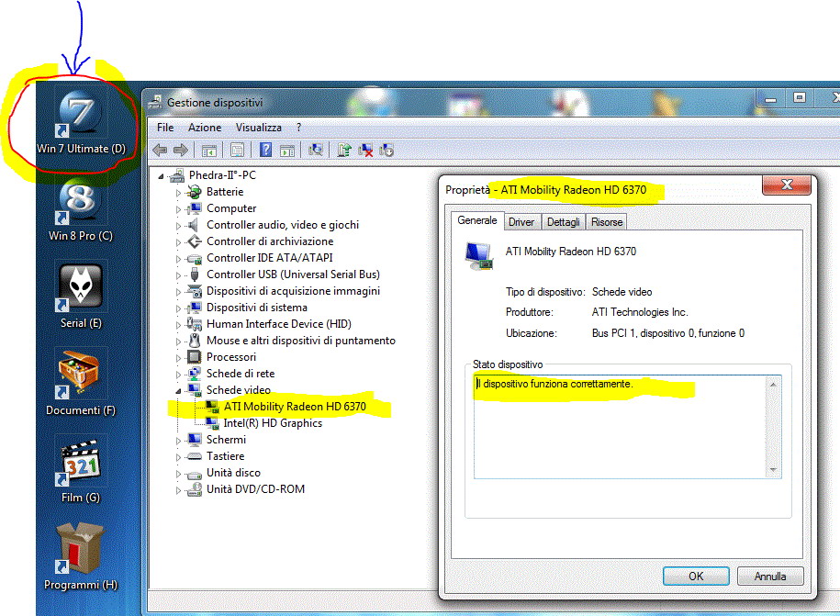Click the mouse icon beside Mouse e altri dispositivi
Viewport: 840px width, 616px height.
point(195,341)
